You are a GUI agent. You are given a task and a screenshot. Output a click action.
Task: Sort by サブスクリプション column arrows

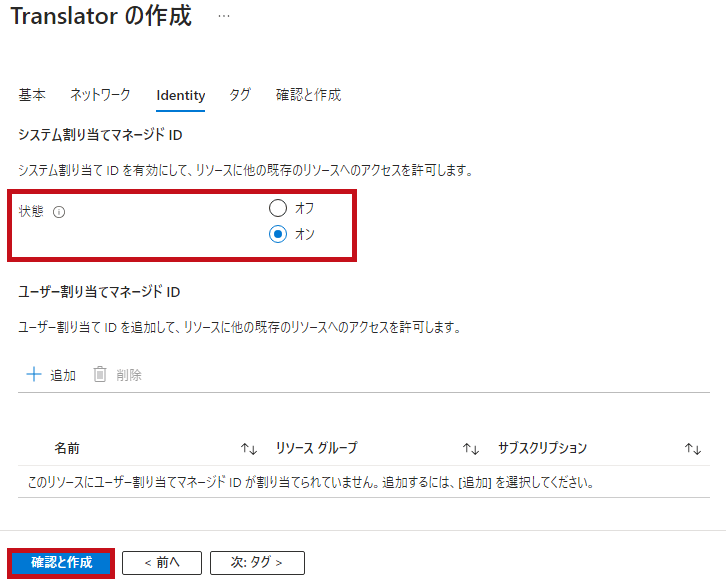point(693,448)
